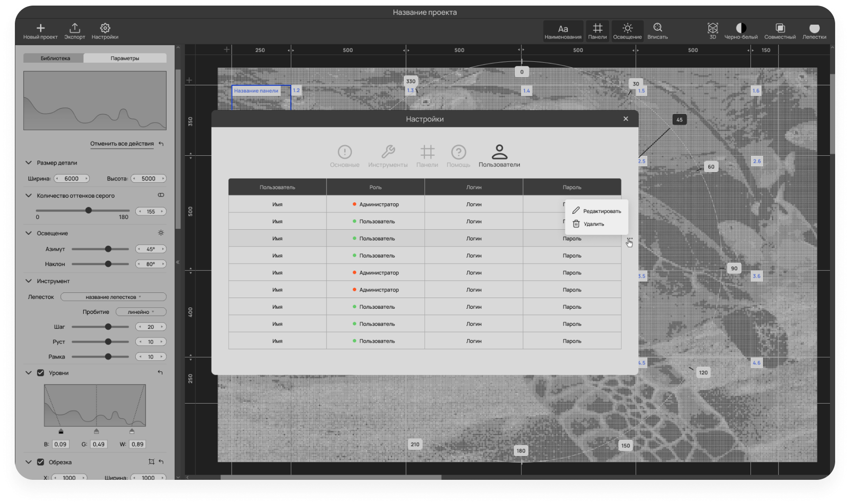Click the Азимут slider handle
Image resolution: width=850 pixels, height=504 pixels.
point(108,249)
